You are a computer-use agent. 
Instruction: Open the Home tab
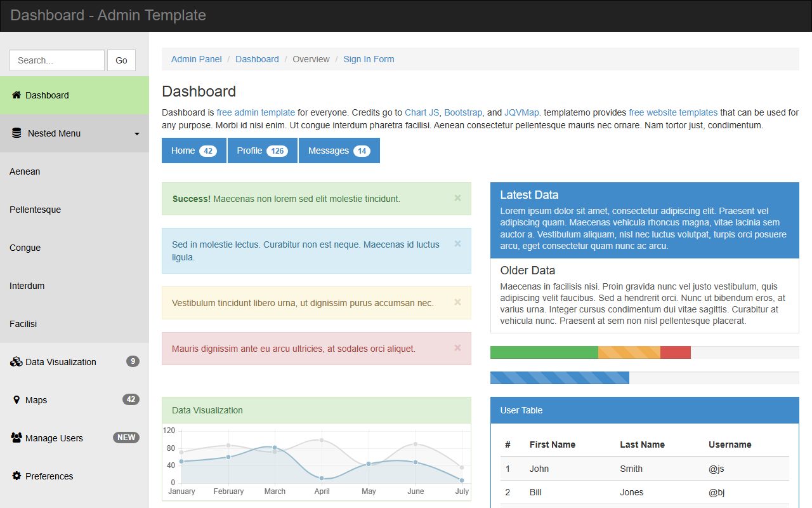pos(194,150)
